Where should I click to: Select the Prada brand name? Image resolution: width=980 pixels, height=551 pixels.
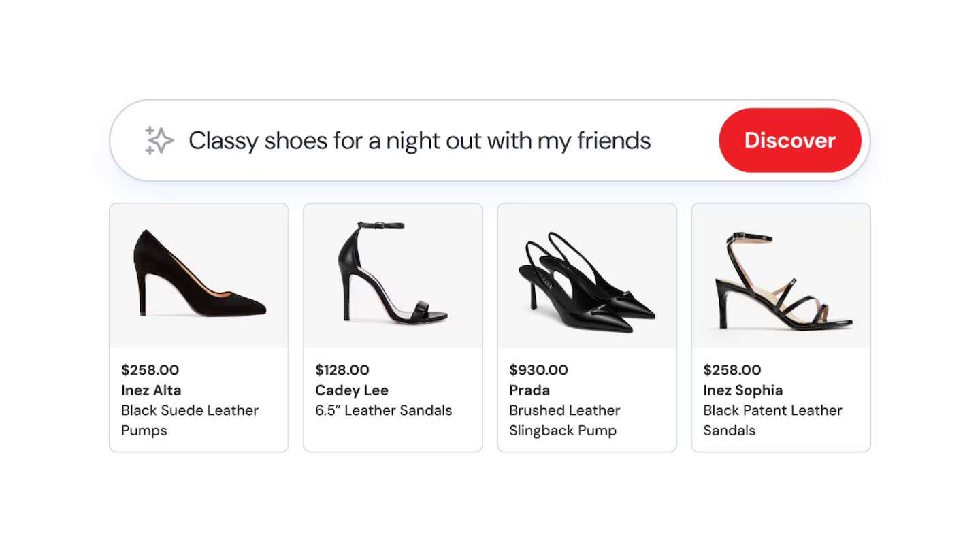529,390
